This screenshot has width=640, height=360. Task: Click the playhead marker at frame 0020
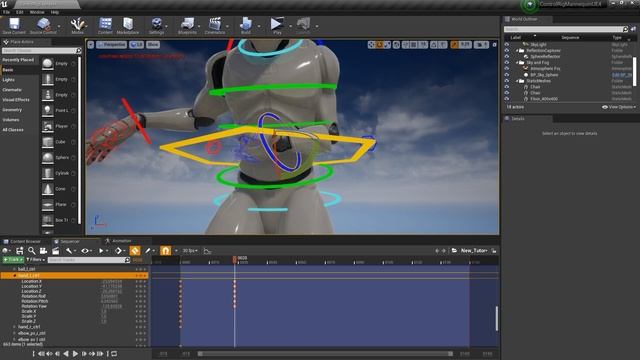coord(235,259)
